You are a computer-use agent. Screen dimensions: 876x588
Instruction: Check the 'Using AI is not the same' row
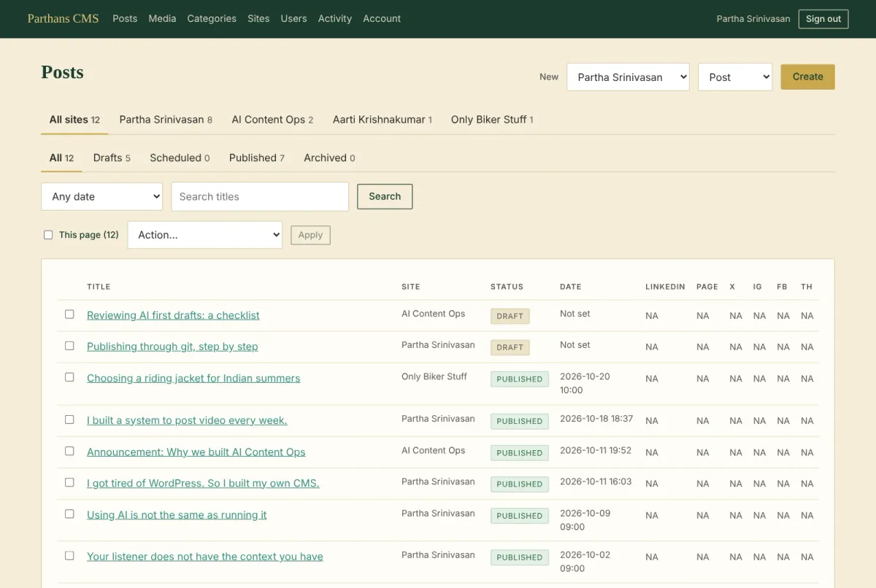coord(69,514)
